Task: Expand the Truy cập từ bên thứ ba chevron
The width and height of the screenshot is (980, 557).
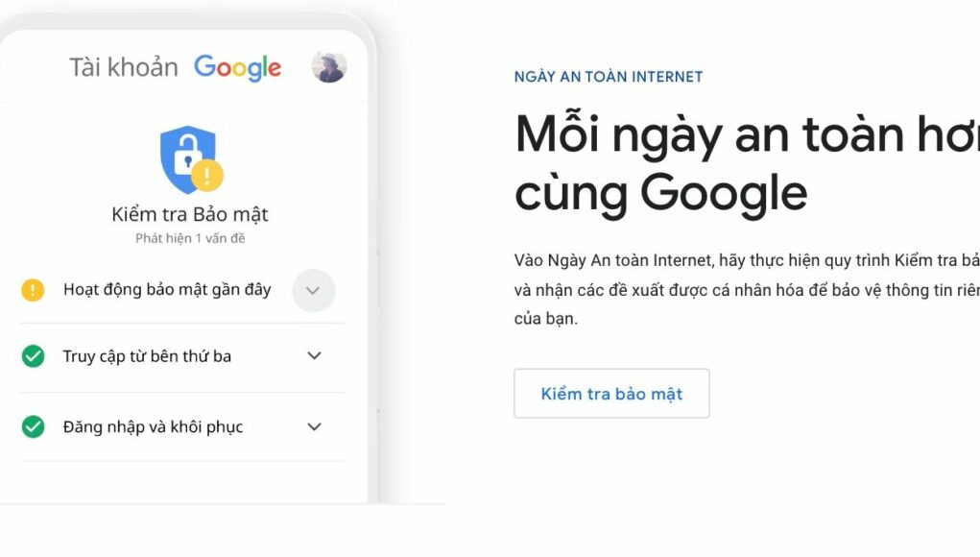Action: pos(315,355)
